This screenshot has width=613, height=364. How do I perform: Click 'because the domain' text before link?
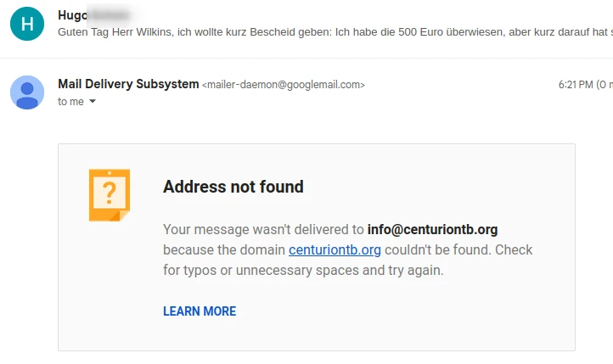click(x=224, y=249)
